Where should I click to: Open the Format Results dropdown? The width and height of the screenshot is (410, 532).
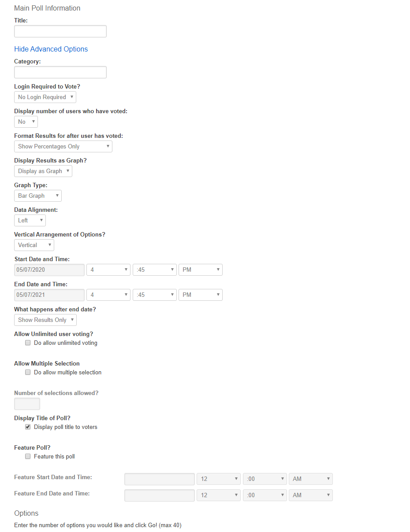63,146
